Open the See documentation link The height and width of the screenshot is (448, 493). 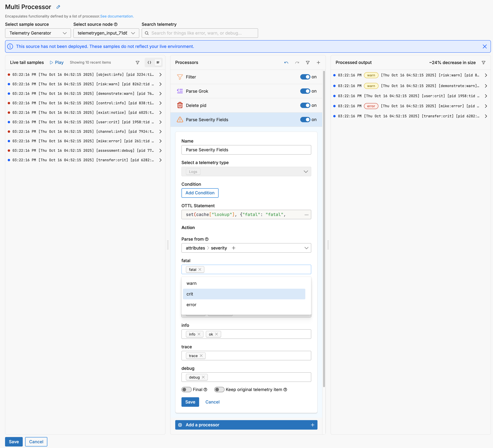tap(117, 16)
